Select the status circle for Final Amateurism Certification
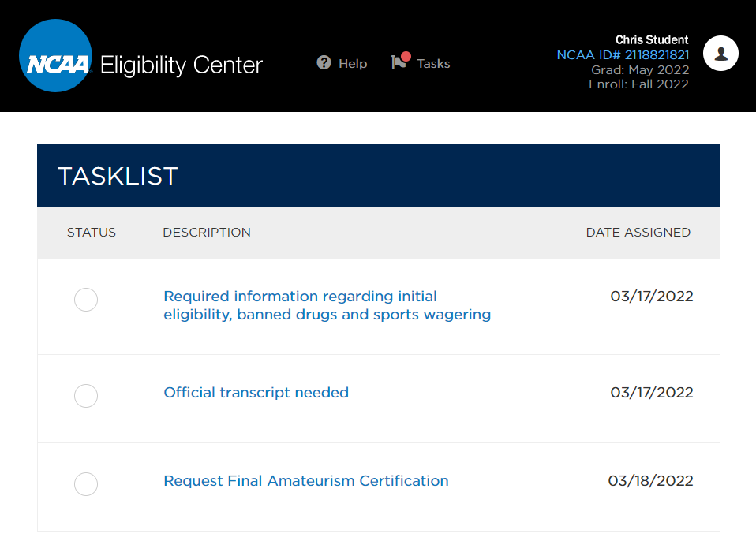 85,484
